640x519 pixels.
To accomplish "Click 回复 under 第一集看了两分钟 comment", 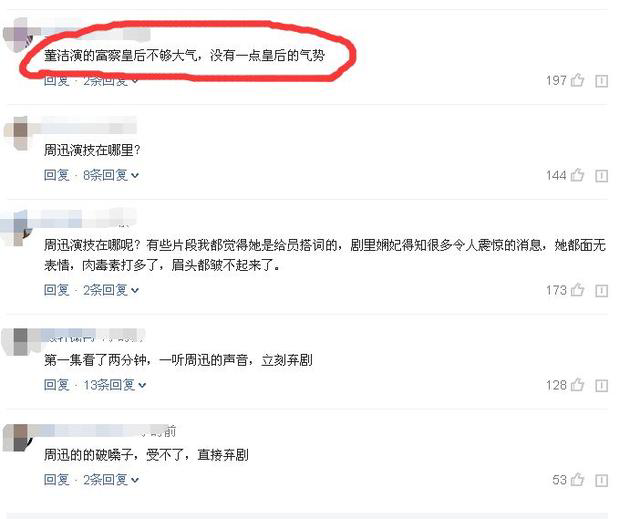I will 57,385.
